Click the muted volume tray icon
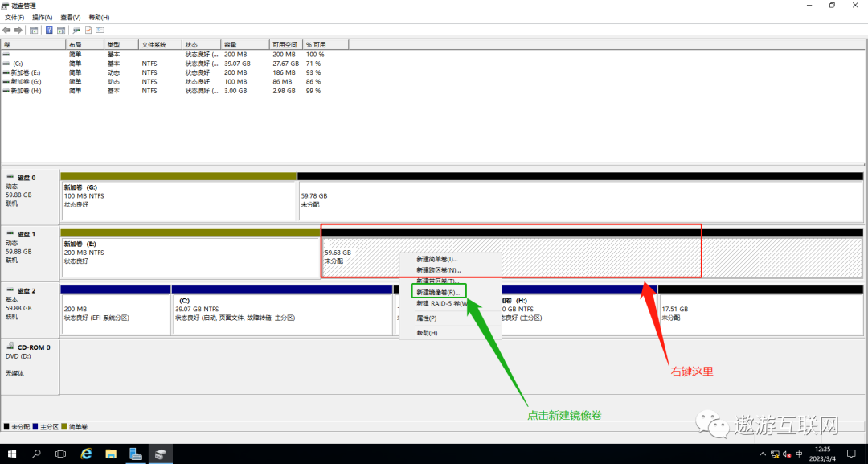The width and height of the screenshot is (868, 464). (787, 454)
